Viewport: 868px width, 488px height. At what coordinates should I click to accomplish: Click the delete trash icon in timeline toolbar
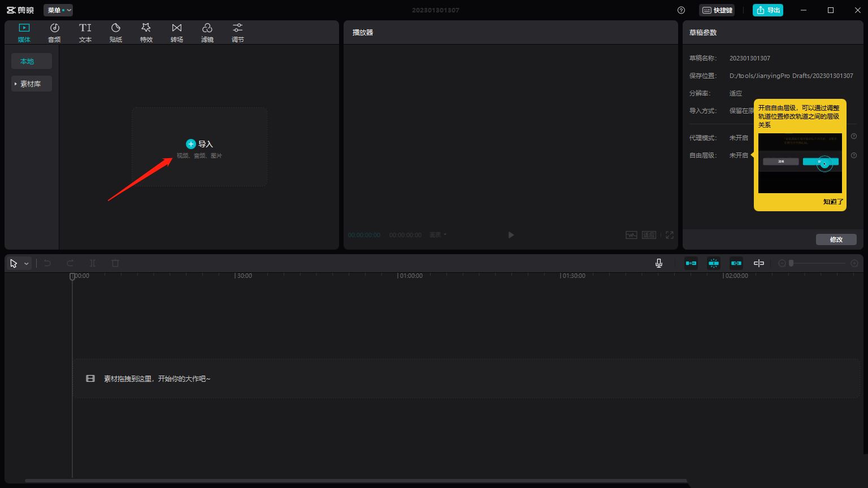pyautogui.click(x=115, y=263)
